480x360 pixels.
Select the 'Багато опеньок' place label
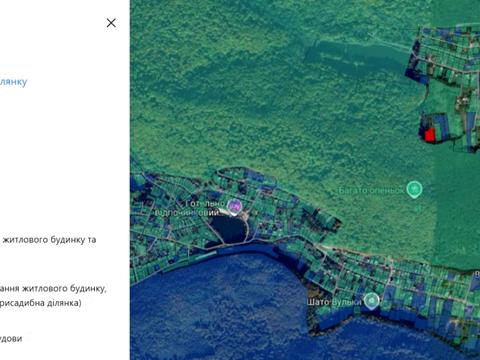(371, 190)
